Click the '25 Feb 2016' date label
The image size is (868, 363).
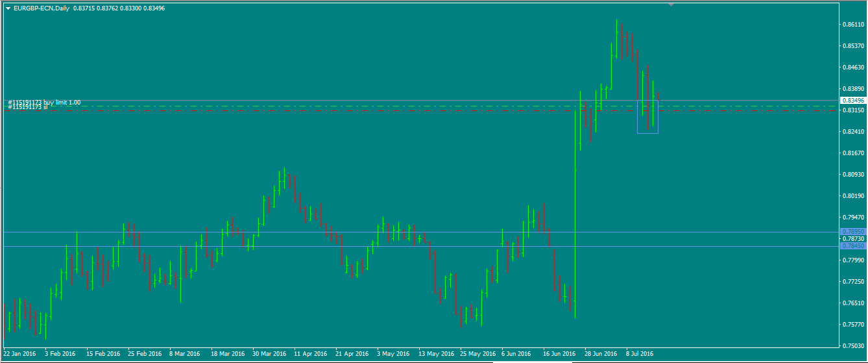point(145,354)
